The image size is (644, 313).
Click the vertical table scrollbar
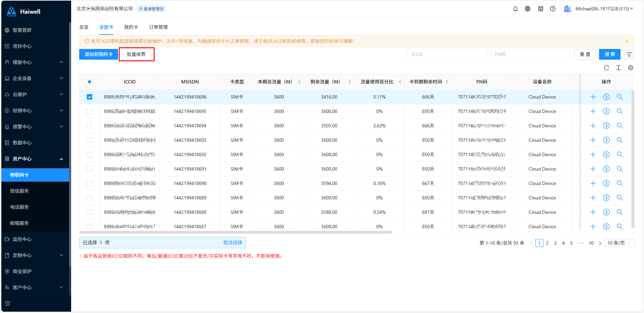tap(633, 159)
